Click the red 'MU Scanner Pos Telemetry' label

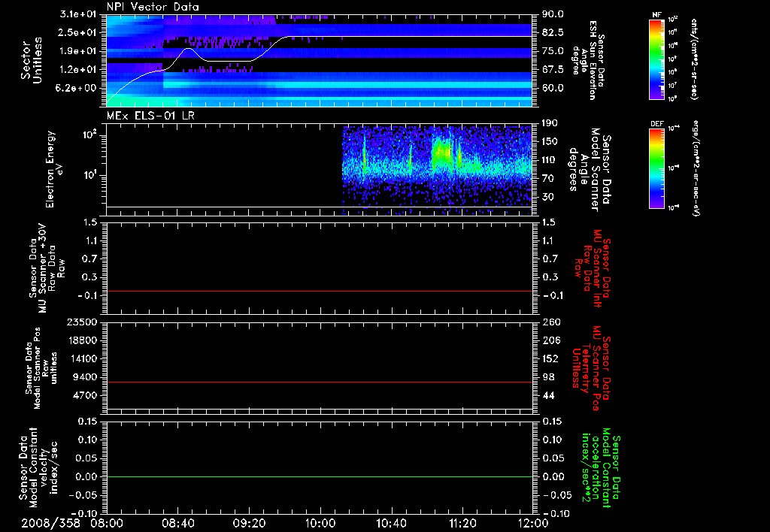591,368
